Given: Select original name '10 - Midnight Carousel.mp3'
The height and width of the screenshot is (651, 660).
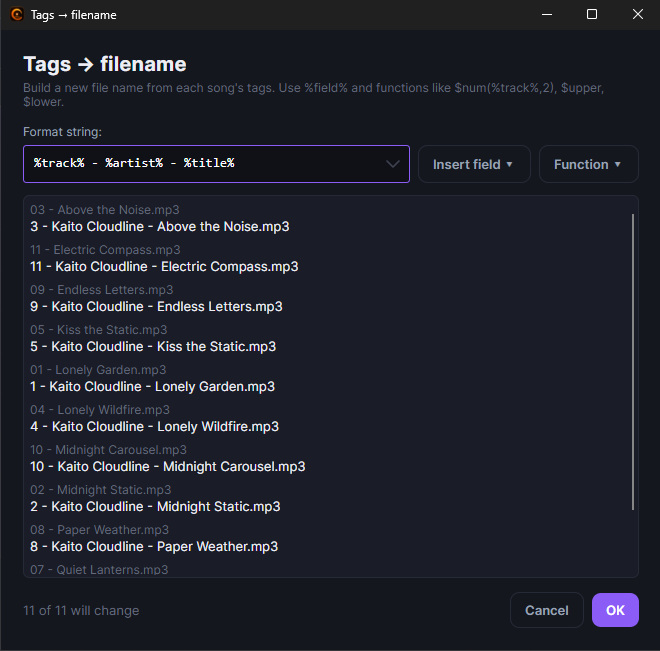Looking at the screenshot, I should click(109, 449).
